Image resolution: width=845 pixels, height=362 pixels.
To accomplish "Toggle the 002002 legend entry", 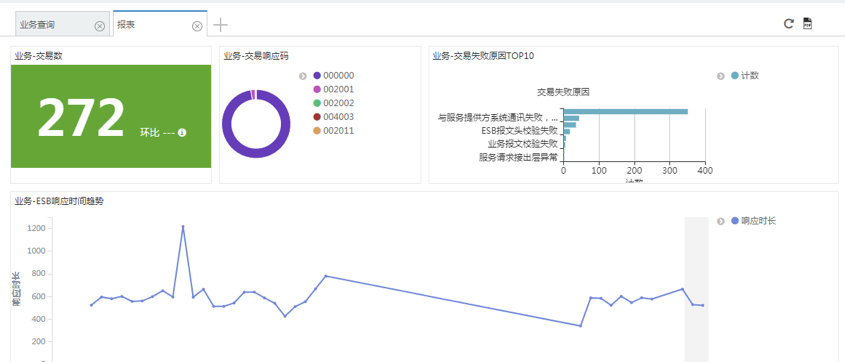I will [x=334, y=103].
